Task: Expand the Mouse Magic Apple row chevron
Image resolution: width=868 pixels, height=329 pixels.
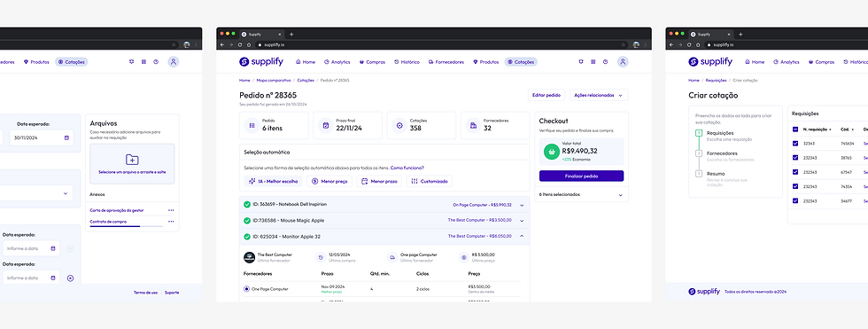Action: click(x=522, y=221)
